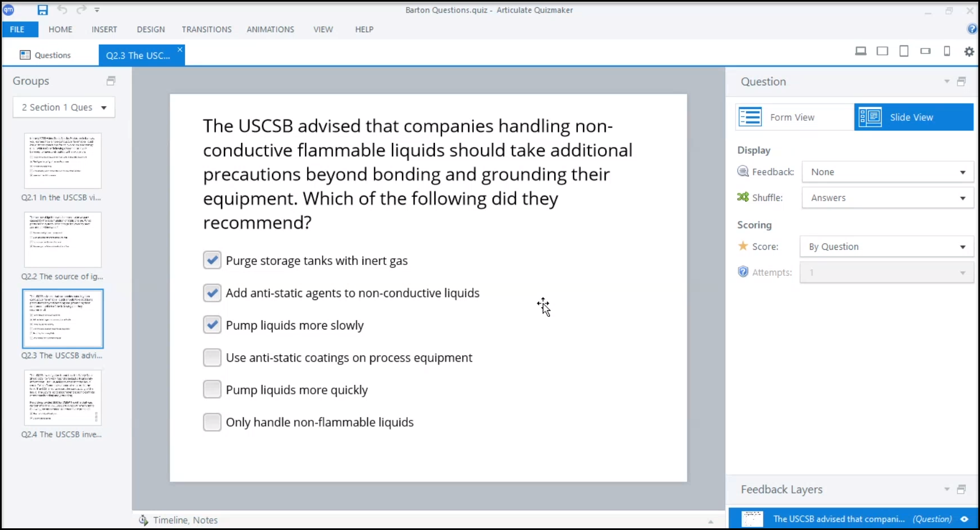Select the Q2.2 The source of ig slide thumbnail
Image resolution: width=980 pixels, height=530 pixels.
coord(63,240)
